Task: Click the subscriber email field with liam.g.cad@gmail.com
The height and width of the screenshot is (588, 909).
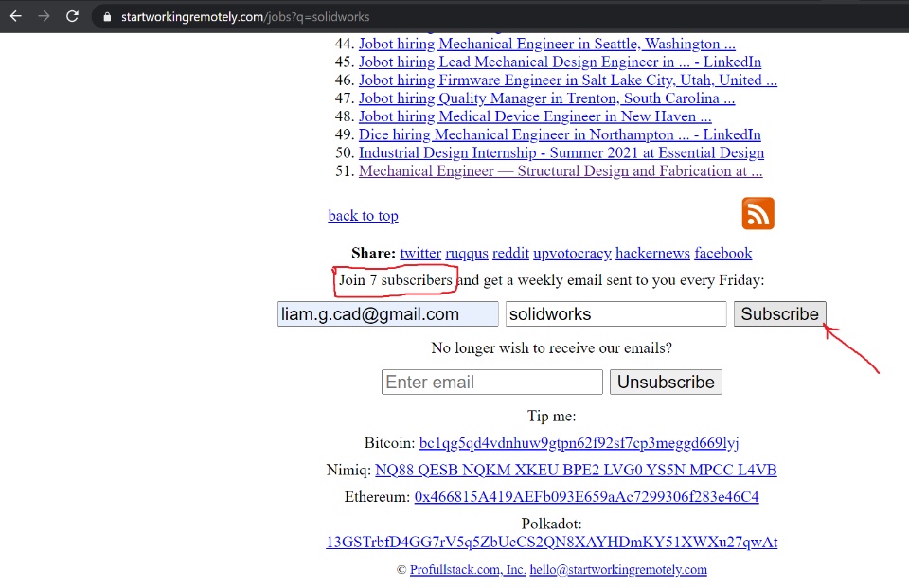Action: [388, 313]
